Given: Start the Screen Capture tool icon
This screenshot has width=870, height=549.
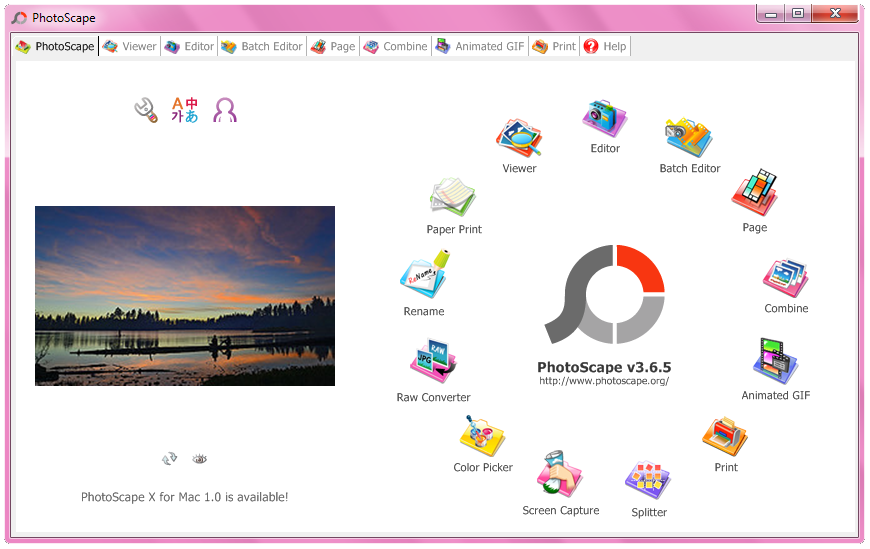Looking at the screenshot, I should [559, 474].
